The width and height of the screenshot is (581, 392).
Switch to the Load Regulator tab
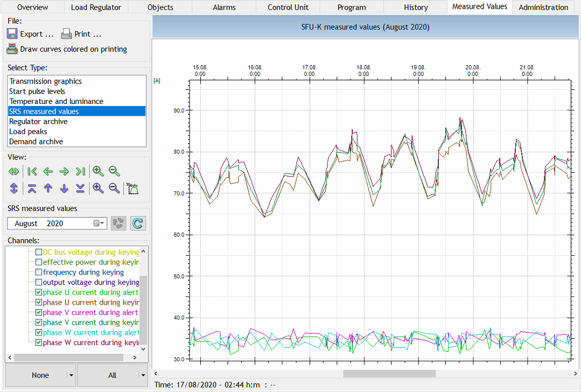point(96,7)
